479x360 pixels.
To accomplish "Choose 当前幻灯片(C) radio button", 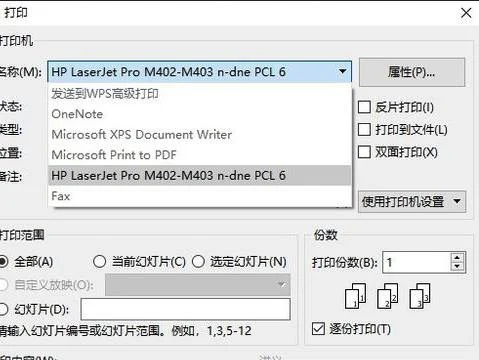I will pos(99,262).
